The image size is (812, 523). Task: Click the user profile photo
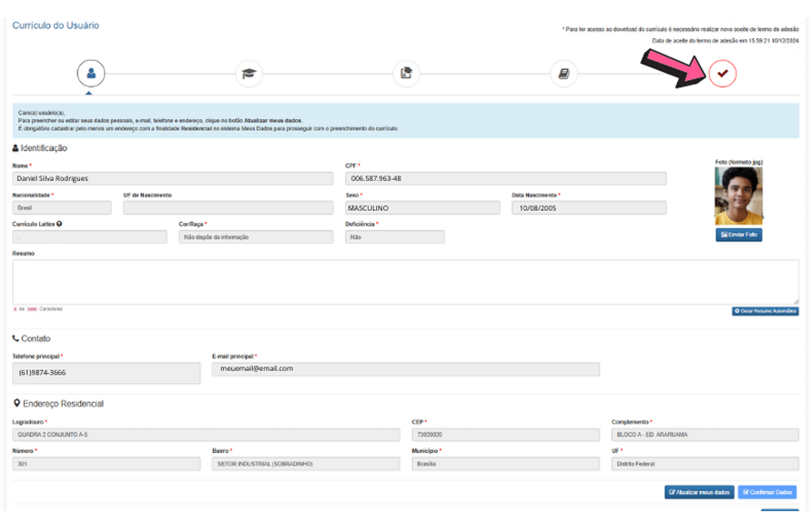point(738,196)
